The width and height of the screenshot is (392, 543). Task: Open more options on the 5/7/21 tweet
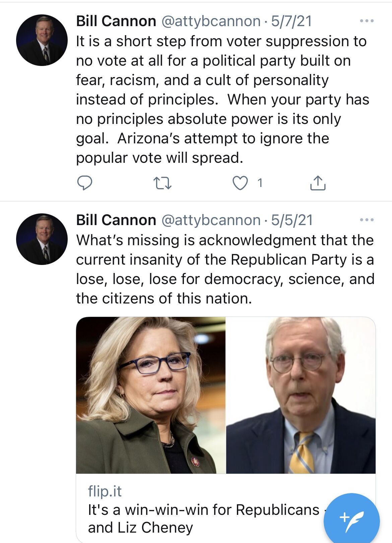(x=367, y=21)
